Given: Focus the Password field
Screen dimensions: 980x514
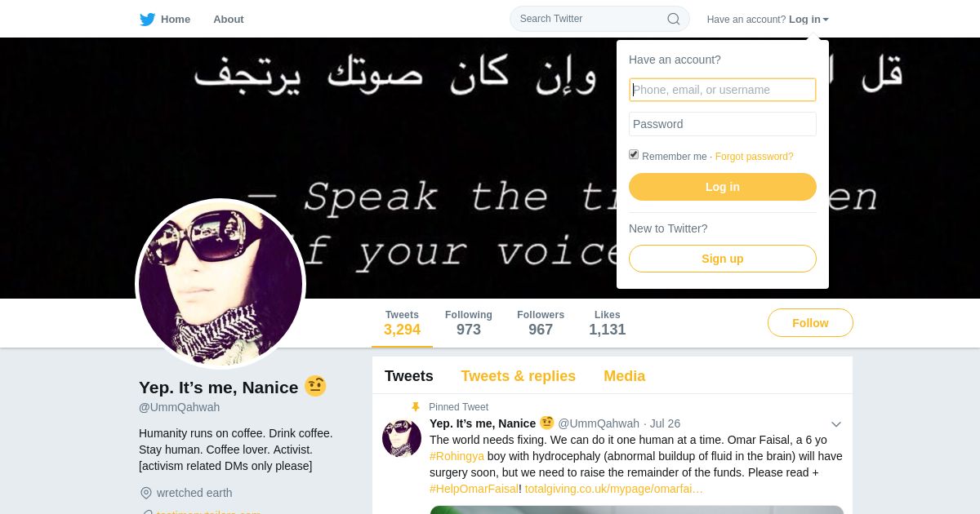Looking at the screenshot, I should pyautogui.click(x=723, y=124).
